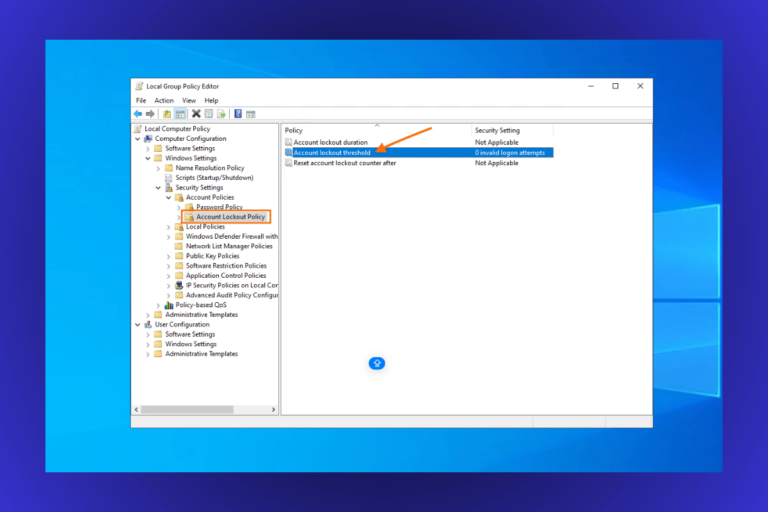Image resolution: width=768 pixels, height=512 pixels.
Task: Open the Action menu
Action: click(x=164, y=101)
